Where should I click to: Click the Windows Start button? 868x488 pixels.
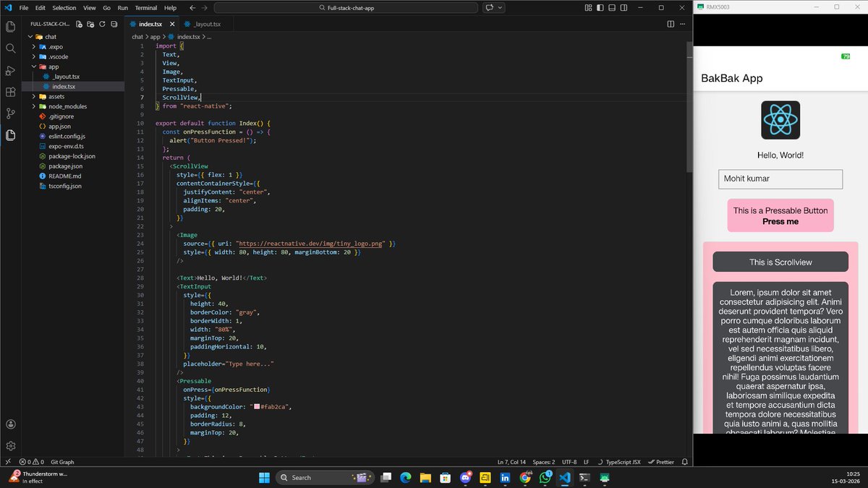pyautogui.click(x=264, y=477)
